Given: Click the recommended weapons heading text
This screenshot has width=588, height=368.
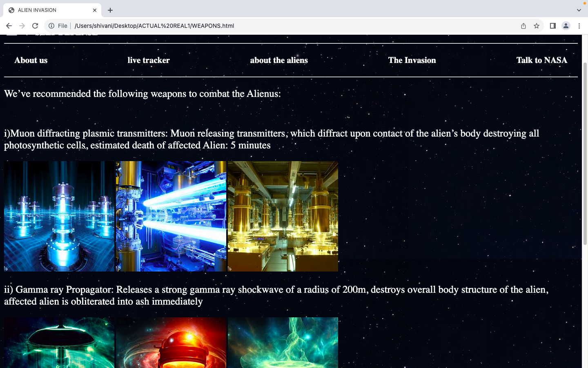Looking at the screenshot, I should [x=143, y=94].
